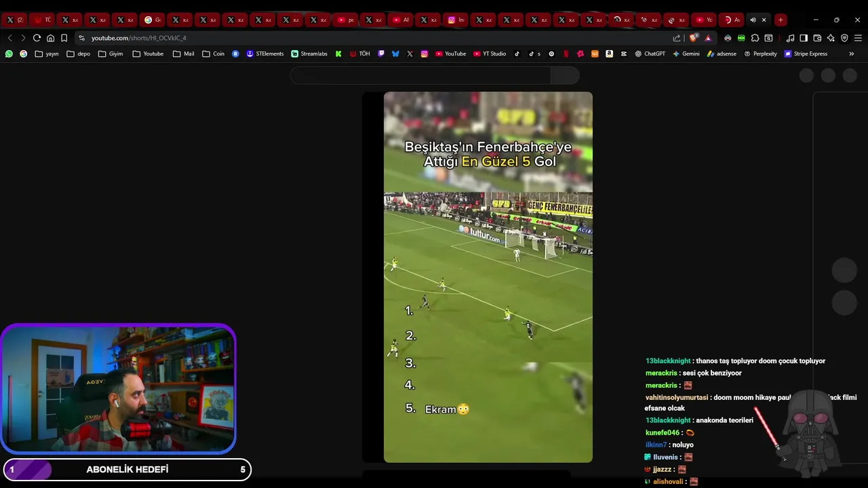Switch to the first X (2) tab
Image resolution: width=868 pixels, height=488 pixels.
click(x=14, y=20)
